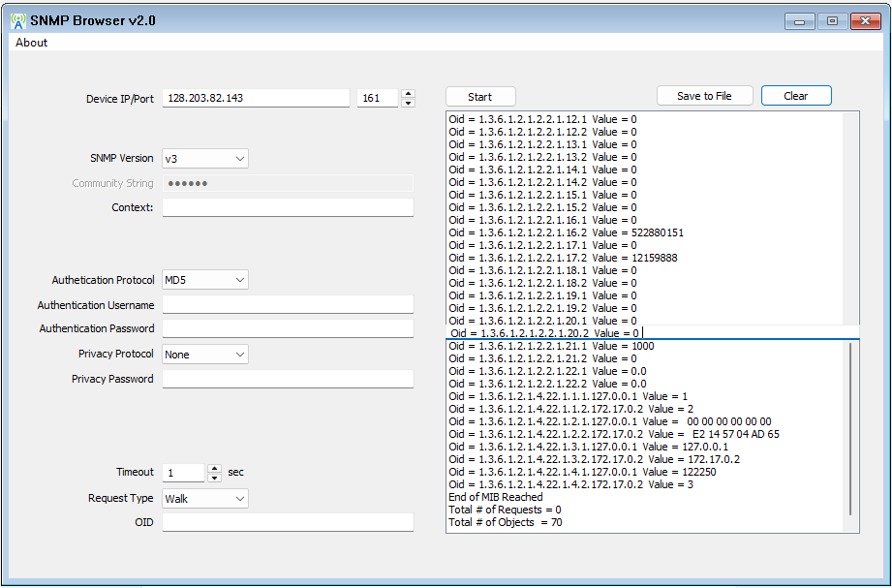
Task: Open the About menu
Action: (30, 43)
